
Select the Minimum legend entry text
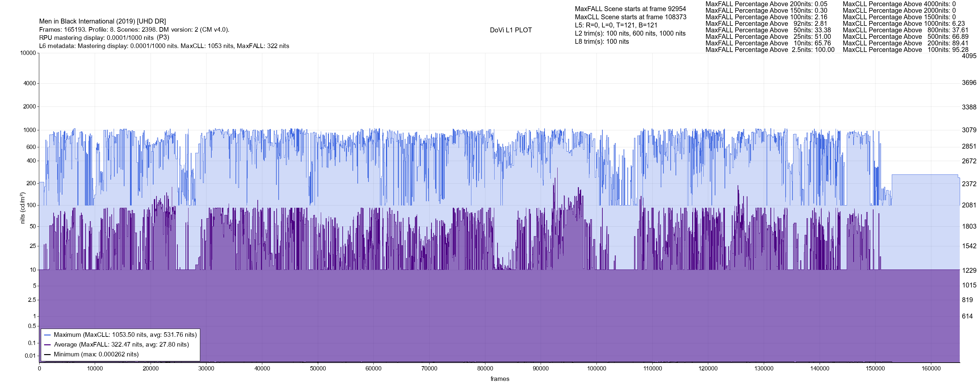pos(96,354)
